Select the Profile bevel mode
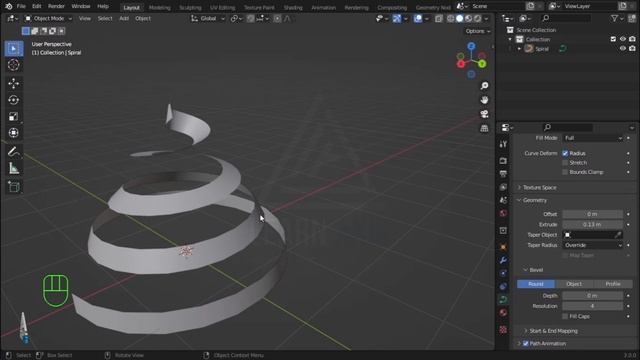 pyautogui.click(x=613, y=284)
